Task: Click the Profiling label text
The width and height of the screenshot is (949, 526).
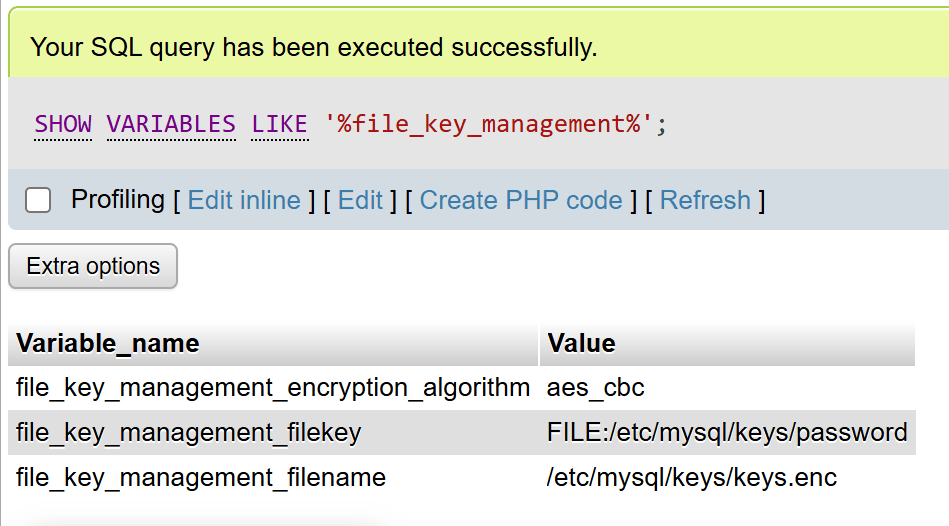Action: [x=117, y=200]
